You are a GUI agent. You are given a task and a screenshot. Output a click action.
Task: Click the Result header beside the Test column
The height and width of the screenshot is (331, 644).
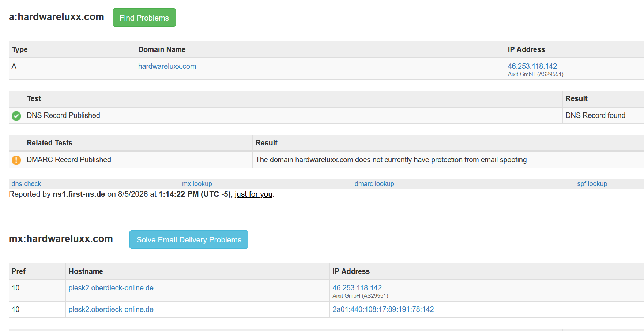click(576, 98)
